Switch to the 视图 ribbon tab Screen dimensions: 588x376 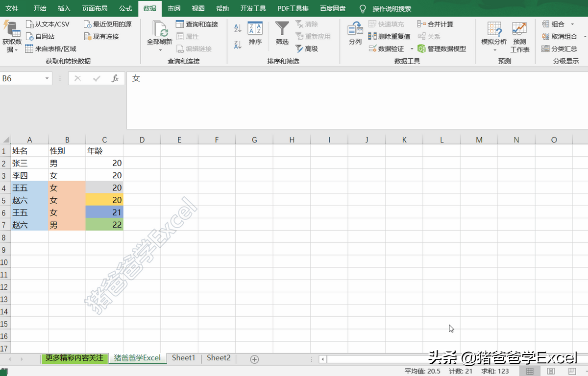[198, 9]
